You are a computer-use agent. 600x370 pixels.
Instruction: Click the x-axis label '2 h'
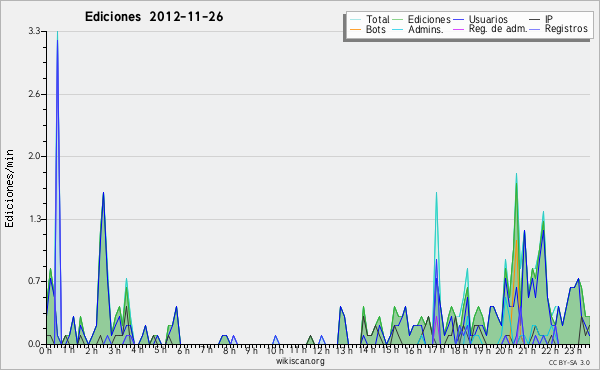[91, 350]
